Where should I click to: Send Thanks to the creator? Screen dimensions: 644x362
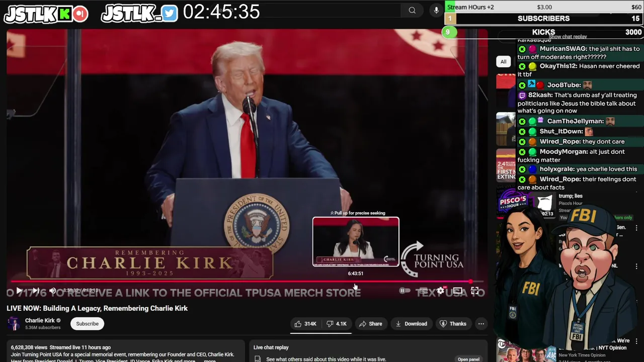point(453,324)
